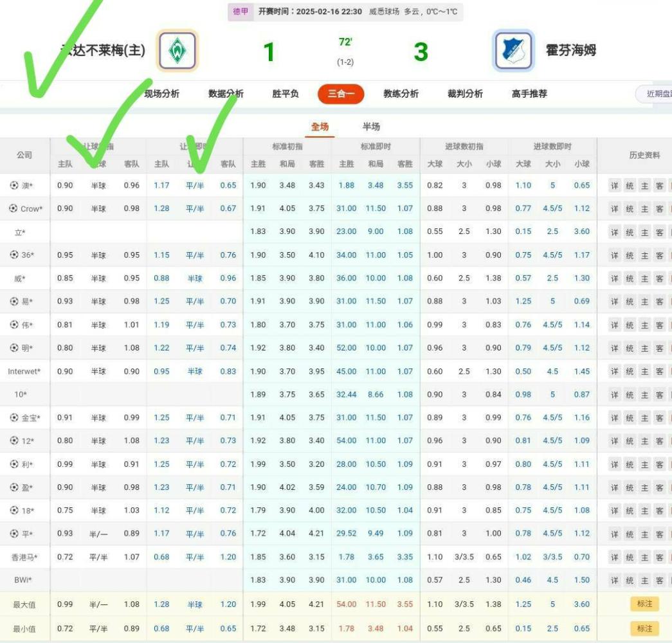Open 数据分析 tab
Viewport: 672px width, 643px height.
226,93
